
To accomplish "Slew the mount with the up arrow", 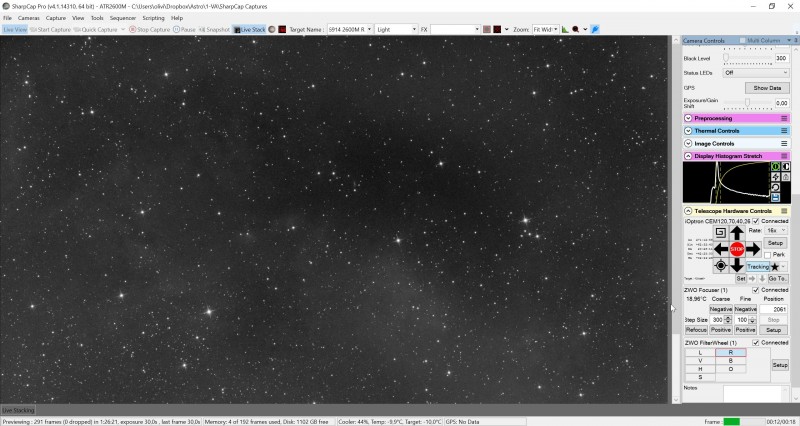I will tap(737, 233).
